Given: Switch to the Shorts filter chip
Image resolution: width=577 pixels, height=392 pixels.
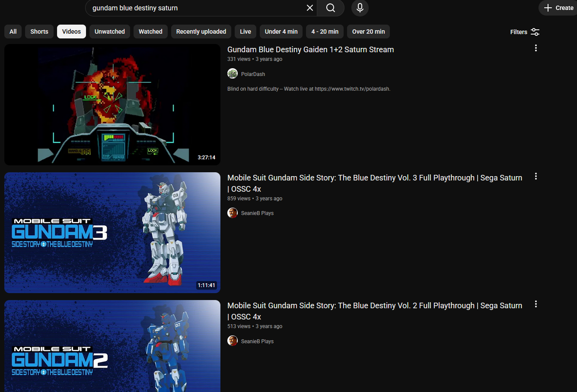Looking at the screenshot, I should [39, 32].
